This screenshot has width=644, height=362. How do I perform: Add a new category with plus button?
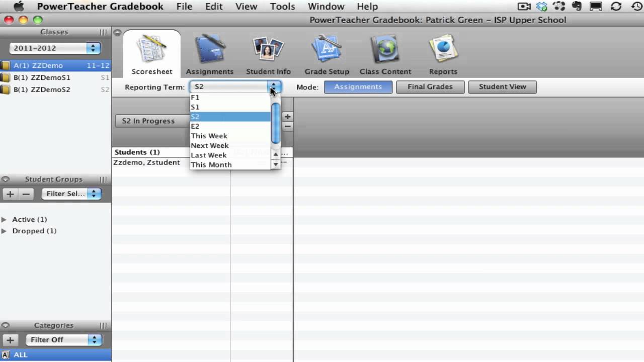point(10,340)
